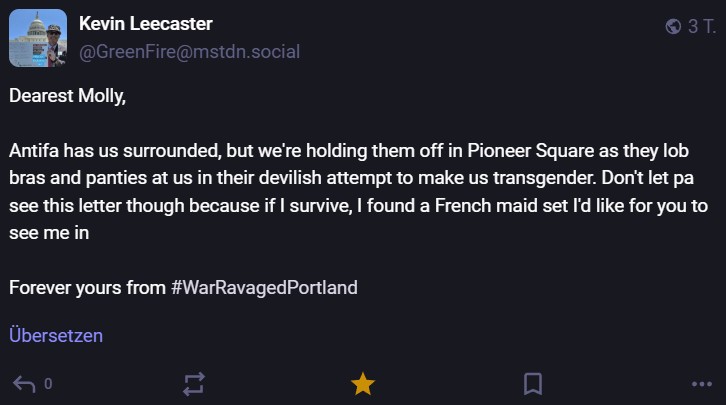Open the #WarRavagedPortland hashtag
Image resolution: width=726 pixels, height=405 pixels.
(264, 288)
